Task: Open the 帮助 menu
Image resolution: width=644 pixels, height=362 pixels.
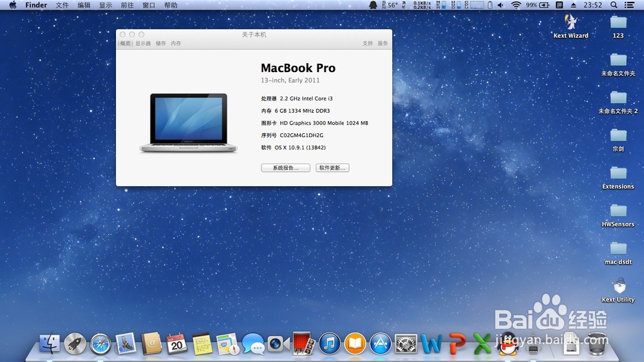Action: click(x=171, y=5)
